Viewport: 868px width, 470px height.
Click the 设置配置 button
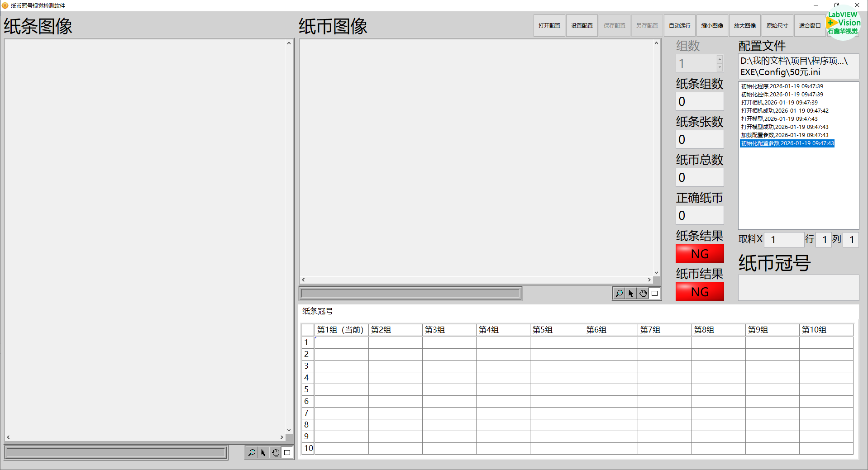click(582, 26)
